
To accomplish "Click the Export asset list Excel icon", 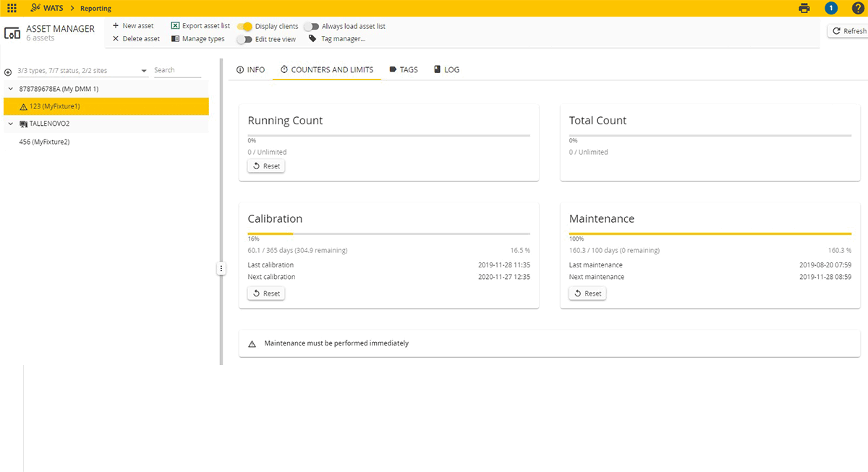I will 175,26.
